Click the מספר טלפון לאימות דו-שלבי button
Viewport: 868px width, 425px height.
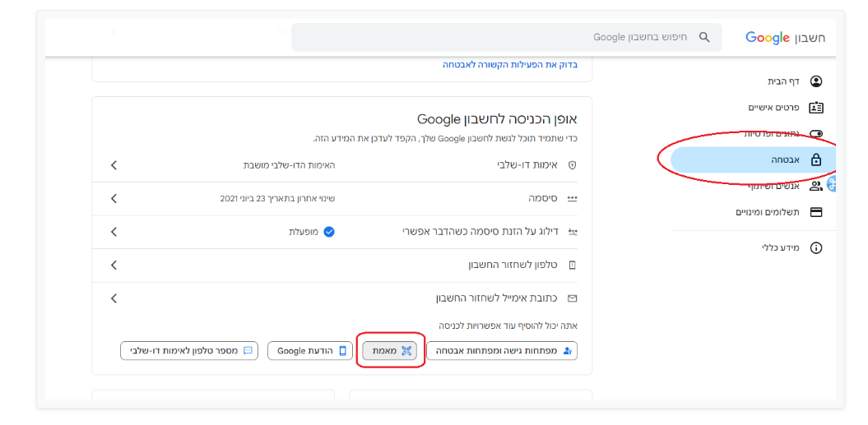point(188,351)
